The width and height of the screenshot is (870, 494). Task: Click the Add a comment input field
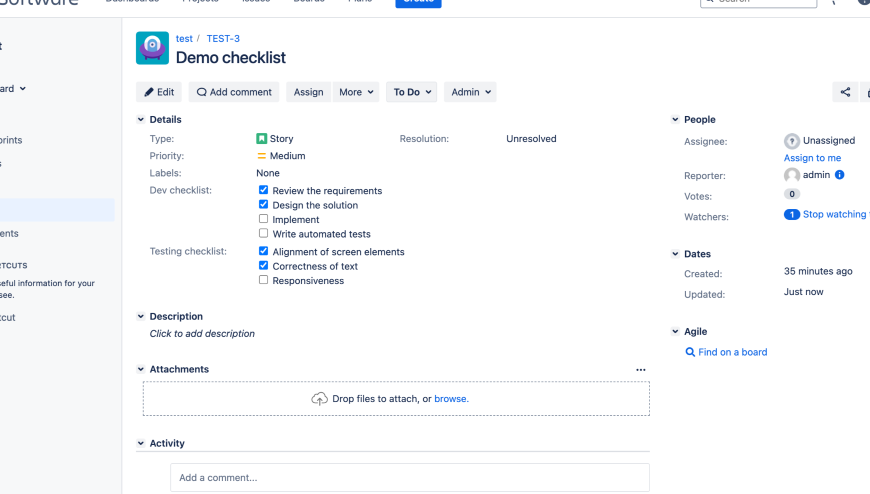pyautogui.click(x=409, y=477)
